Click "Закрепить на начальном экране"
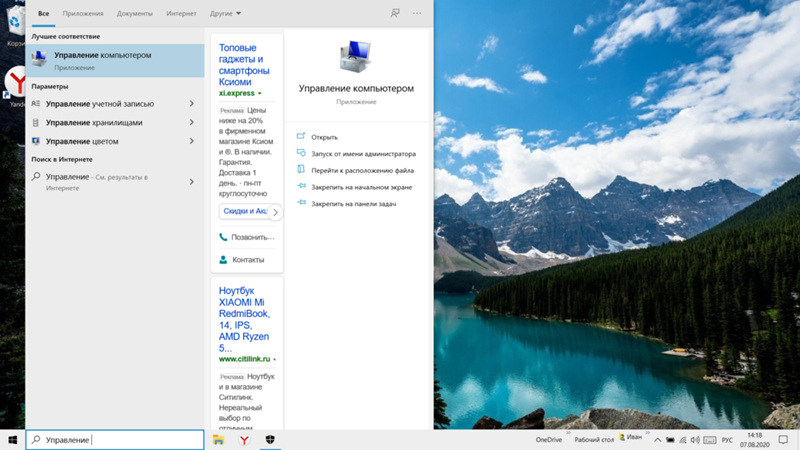Viewport: 800px width, 450px height. click(x=361, y=187)
